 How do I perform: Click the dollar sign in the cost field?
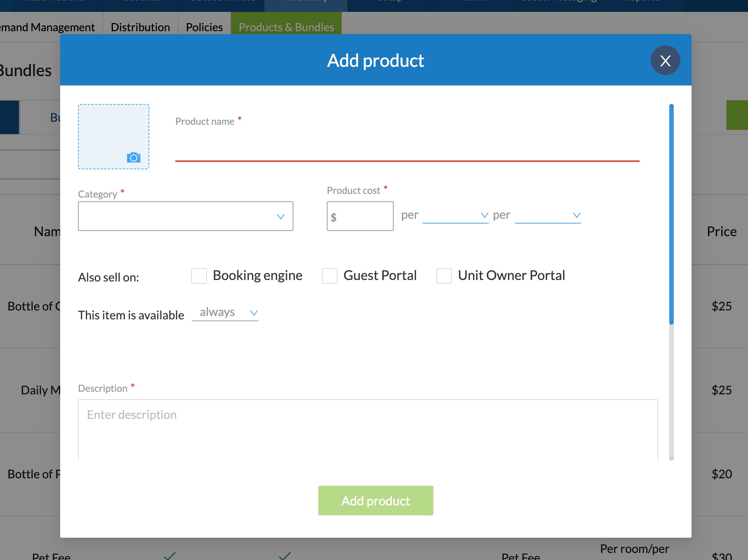click(x=334, y=217)
